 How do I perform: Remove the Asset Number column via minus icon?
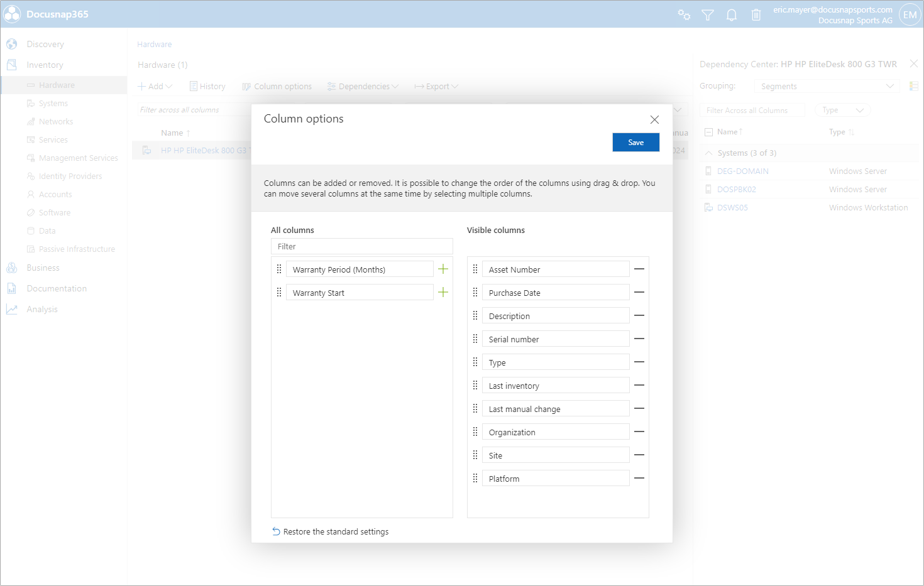click(x=639, y=268)
